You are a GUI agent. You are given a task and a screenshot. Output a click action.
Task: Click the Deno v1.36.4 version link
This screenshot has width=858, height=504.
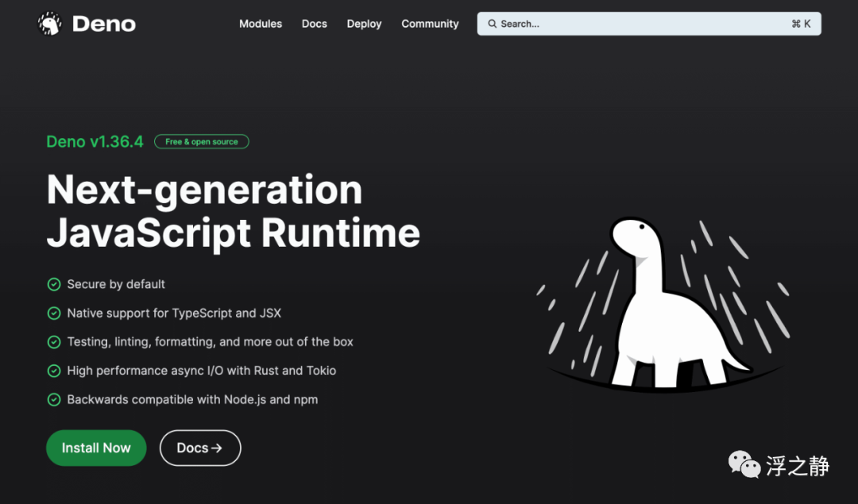[x=95, y=141]
